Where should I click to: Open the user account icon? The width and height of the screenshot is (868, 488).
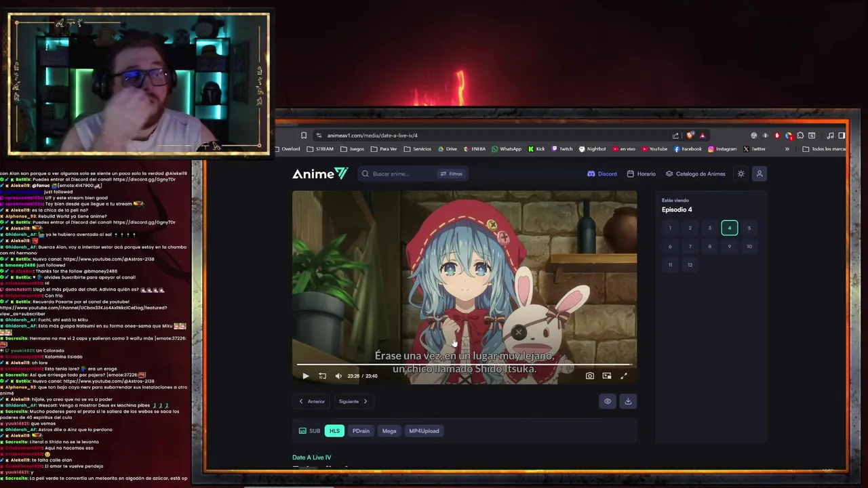pos(759,174)
